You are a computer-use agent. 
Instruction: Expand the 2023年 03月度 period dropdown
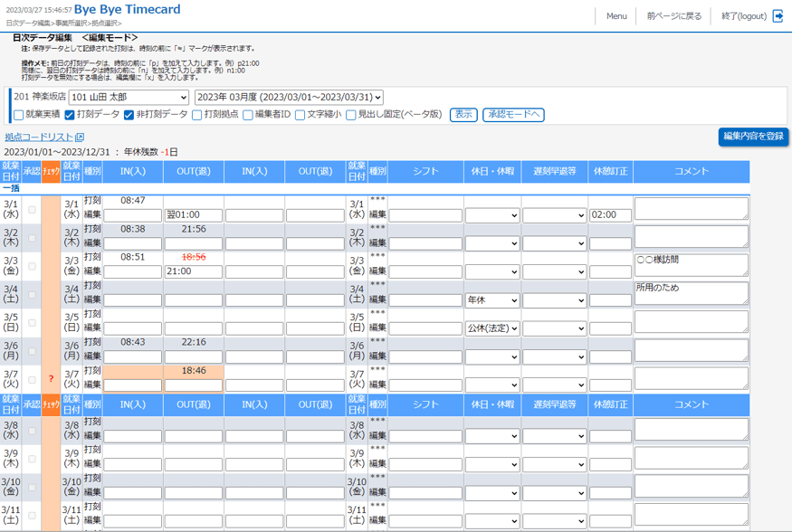pyautogui.click(x=289, y=98)
